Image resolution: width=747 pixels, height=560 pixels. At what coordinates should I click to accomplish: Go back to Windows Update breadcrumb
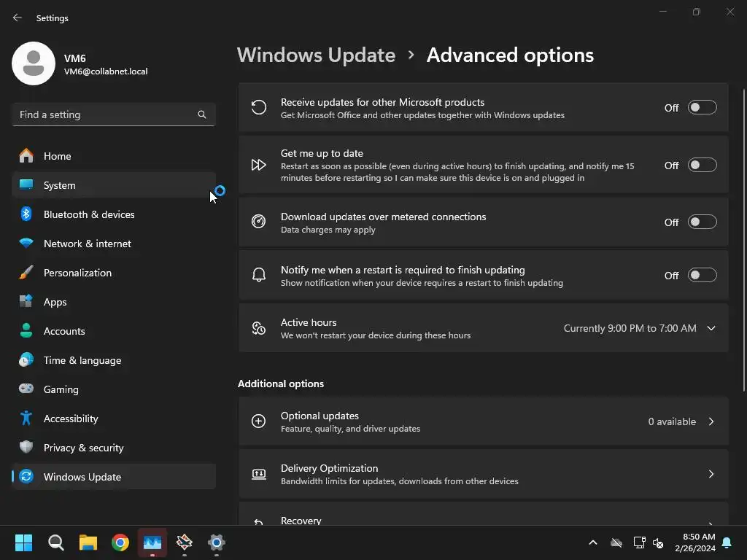[317, 55]
